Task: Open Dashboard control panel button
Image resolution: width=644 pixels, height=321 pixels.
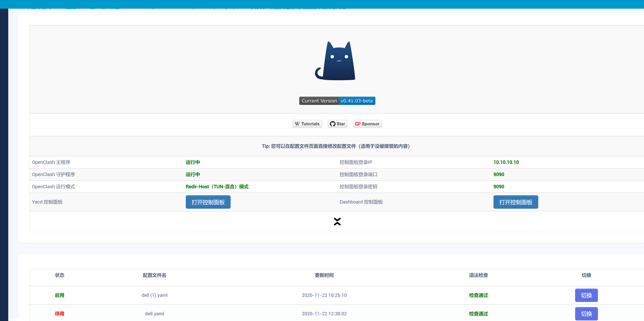Action: point(515,202)
